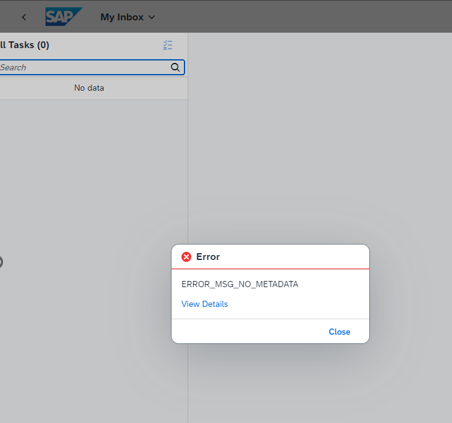Click the empty detail pane beside task list

pos(320,133)
